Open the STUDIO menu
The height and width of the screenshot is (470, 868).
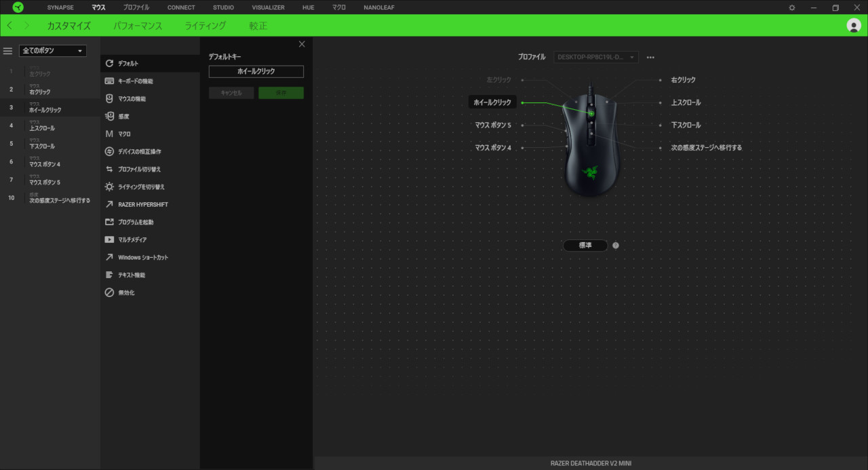tap(223, 7)
